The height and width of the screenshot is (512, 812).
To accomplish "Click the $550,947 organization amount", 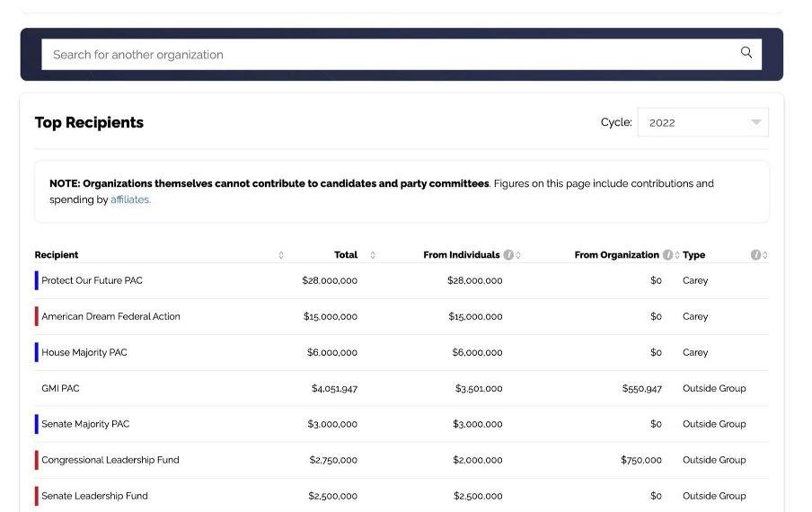I will (641, 388).
